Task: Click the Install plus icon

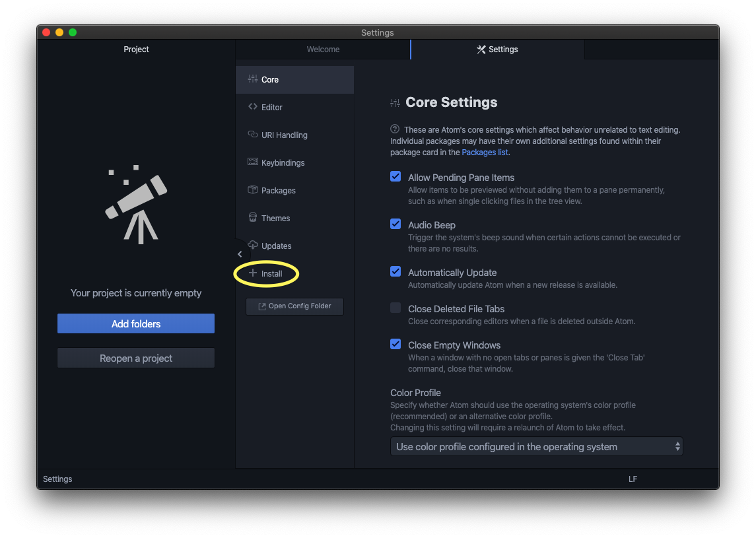Action: click(x=253, y=273)
